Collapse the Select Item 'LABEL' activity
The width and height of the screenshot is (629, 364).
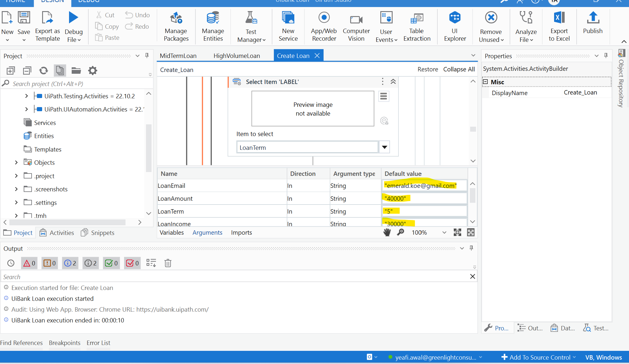(393, 82)
